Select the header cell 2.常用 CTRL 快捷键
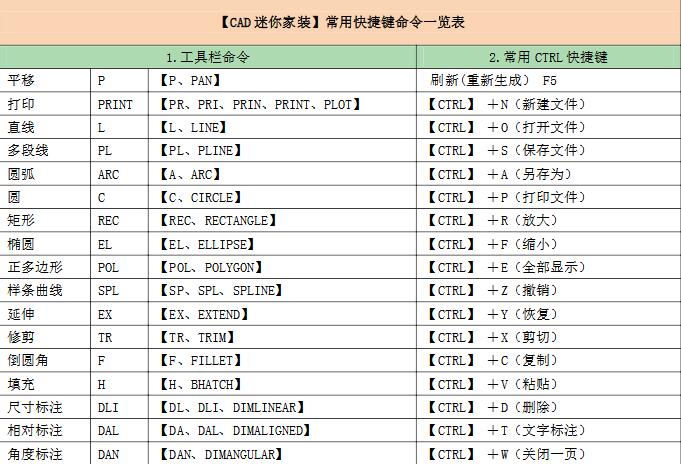This screenshot has height=464, width=681. coord(549,57)
